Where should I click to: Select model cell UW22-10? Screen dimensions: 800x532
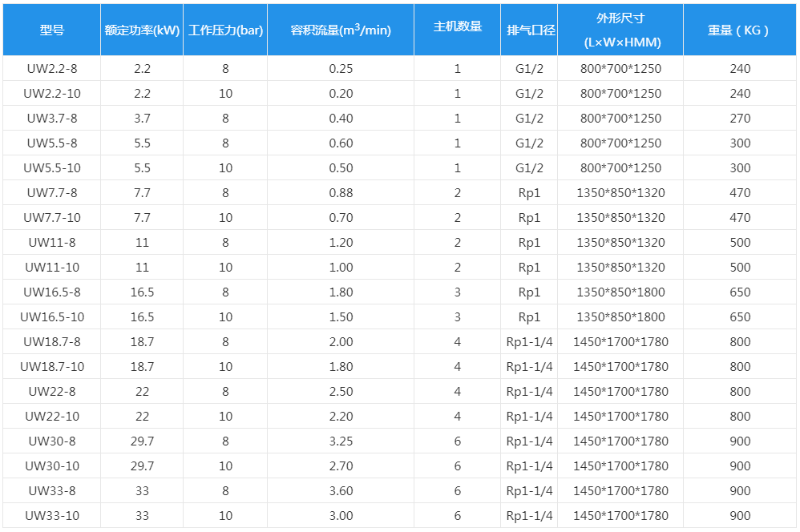coord(52,416)
